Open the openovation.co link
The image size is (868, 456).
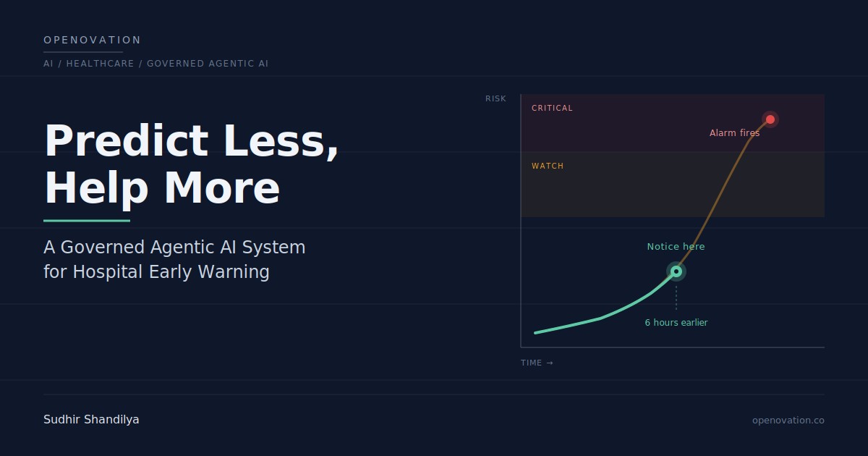(x=788, y=421)
